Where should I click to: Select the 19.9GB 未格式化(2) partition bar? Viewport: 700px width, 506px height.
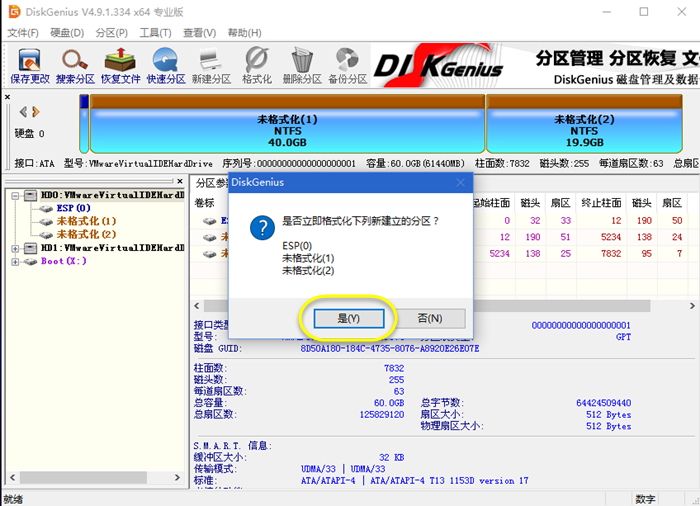584,124
